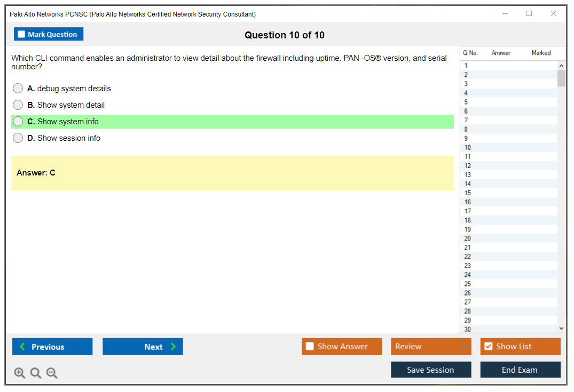Click the zoom reset magnifier icon

pos(36,373)
